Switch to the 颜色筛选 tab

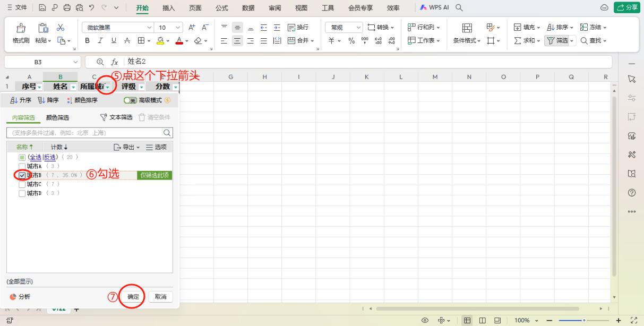[57, 118]
